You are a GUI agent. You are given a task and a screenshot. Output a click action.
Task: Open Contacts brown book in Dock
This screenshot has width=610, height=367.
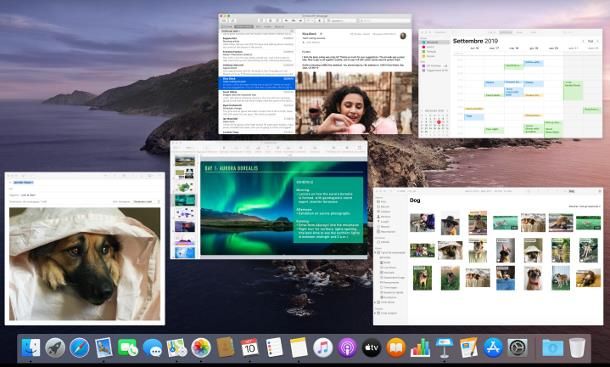tap(225, 347)
